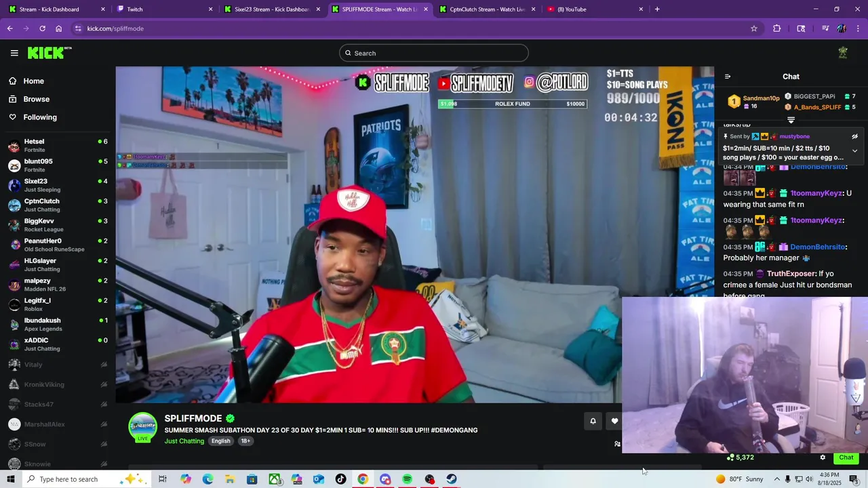Open PeanutHer0 Old School RuneScape channel
Viewport: 868px width, 488px height.
[58, 245]
